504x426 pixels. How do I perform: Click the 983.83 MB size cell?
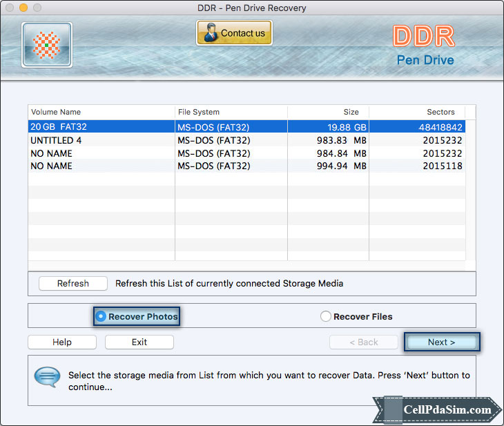tap(328, 140)
